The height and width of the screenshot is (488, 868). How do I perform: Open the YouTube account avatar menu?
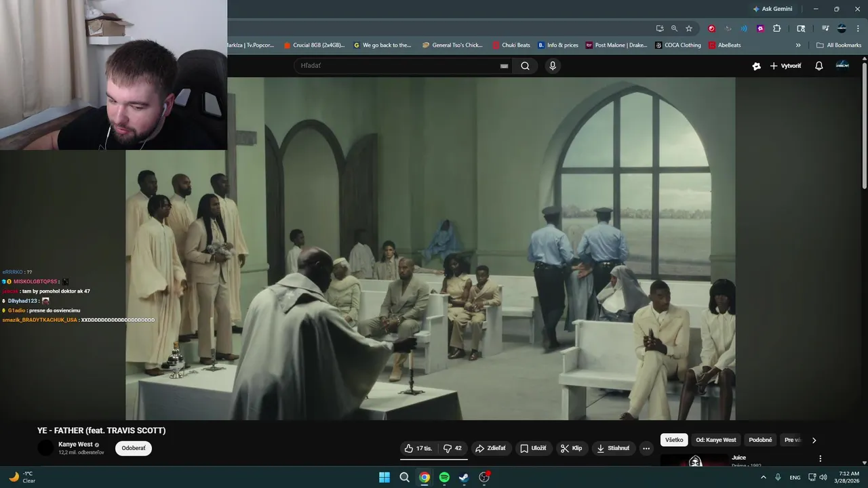[842, 65]
